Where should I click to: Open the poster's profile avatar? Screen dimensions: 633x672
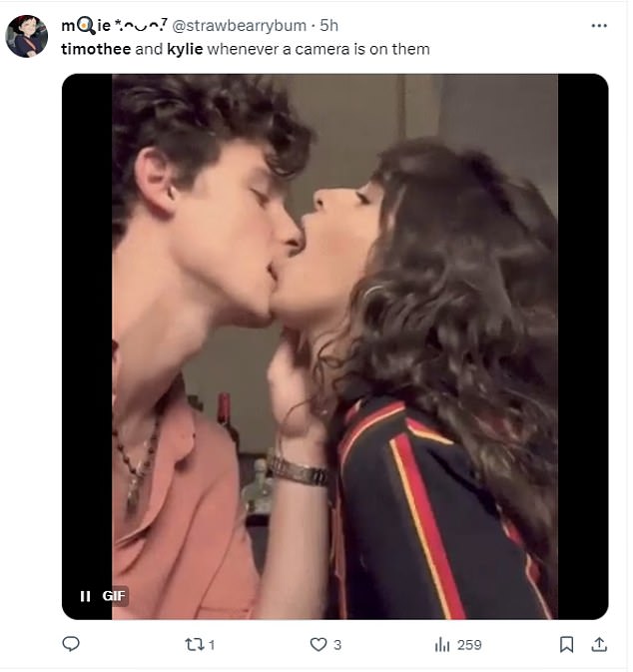tap(27, 36)
